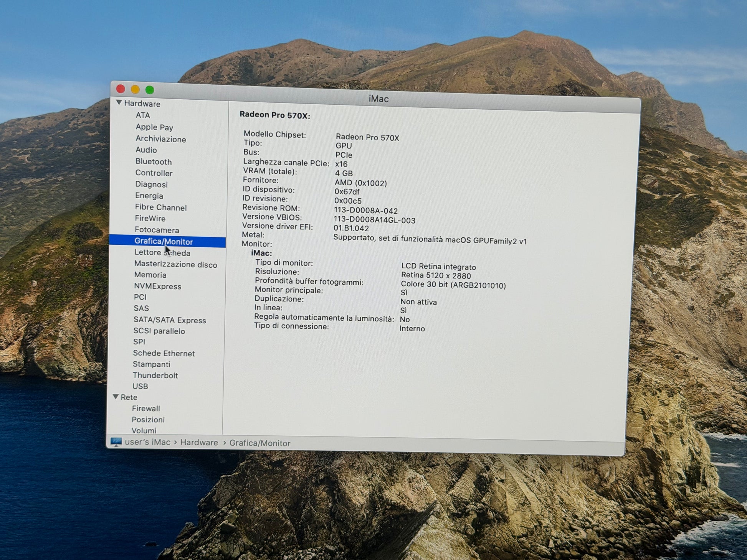The image size is (747, 560).
Task: Click the VRAM value "4 GB"
Action: tap(344, 173)
